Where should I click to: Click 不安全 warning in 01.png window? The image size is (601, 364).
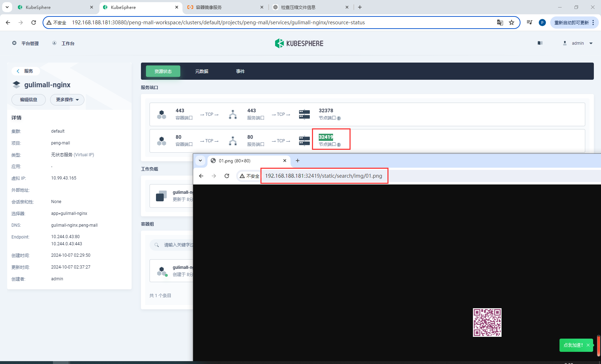pos(249,176)
